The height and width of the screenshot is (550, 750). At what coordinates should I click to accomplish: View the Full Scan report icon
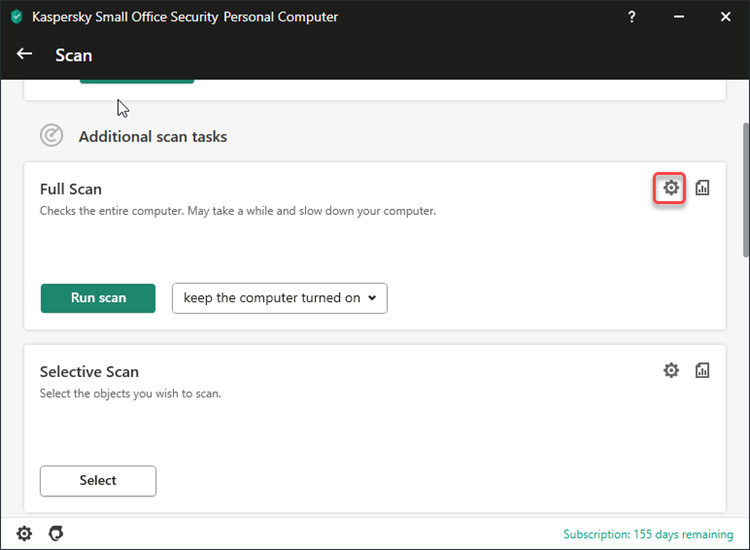point(702,188)
